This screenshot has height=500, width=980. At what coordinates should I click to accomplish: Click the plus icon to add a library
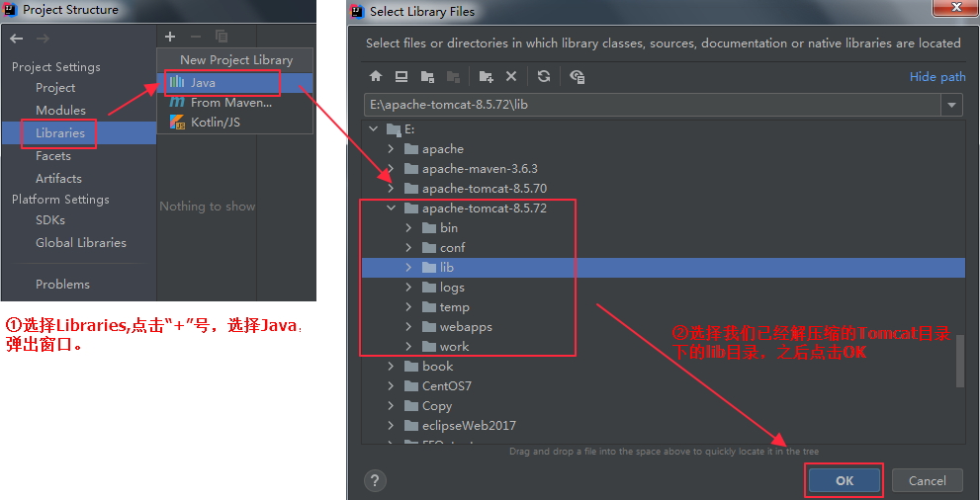tap(171, 37)
